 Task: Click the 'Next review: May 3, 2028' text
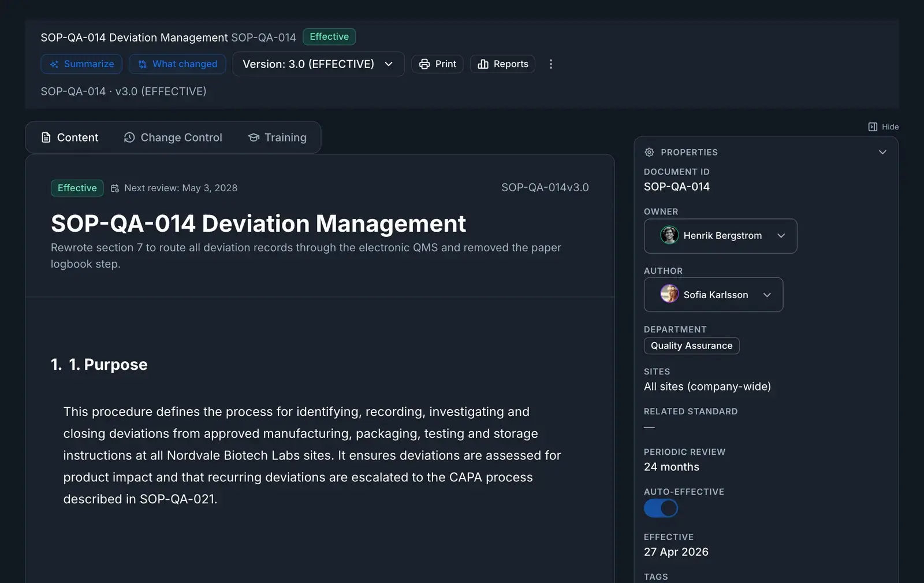pyautogui.click(x=181, y=188)
